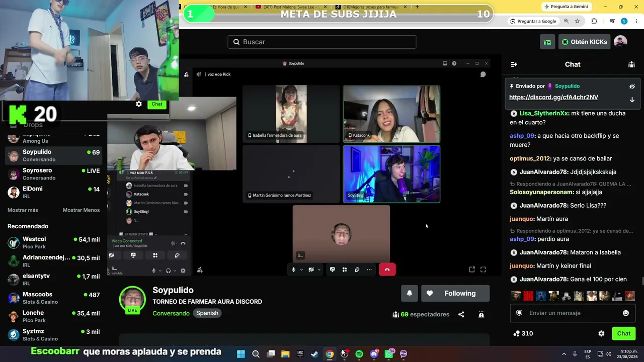Screen dimensions: 644x362
Task: Click the Buscar search field
Action: [x=322, y=42]
